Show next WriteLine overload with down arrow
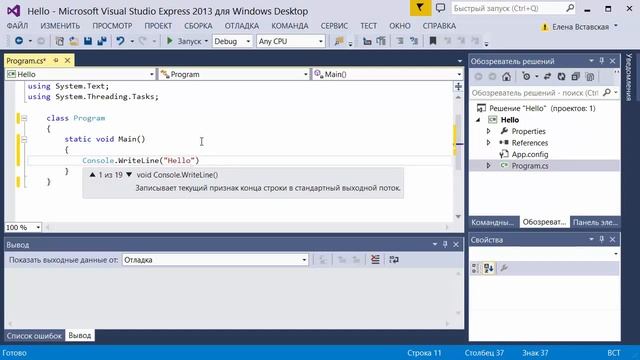Screen dimensions: 640x360 [129, 175]
